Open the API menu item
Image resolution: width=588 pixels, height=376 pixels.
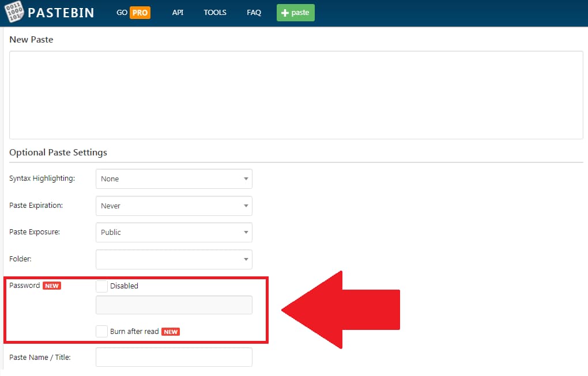click(178, 12)
